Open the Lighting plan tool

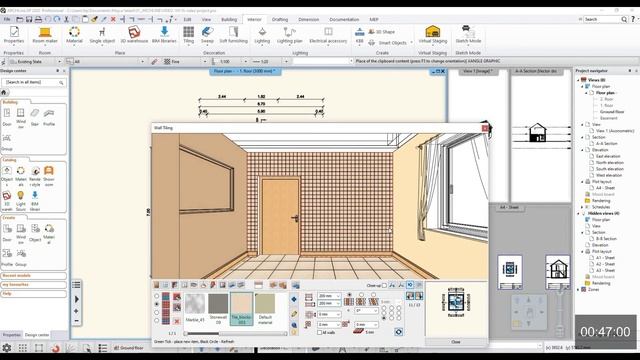click(x=289, y=35)
